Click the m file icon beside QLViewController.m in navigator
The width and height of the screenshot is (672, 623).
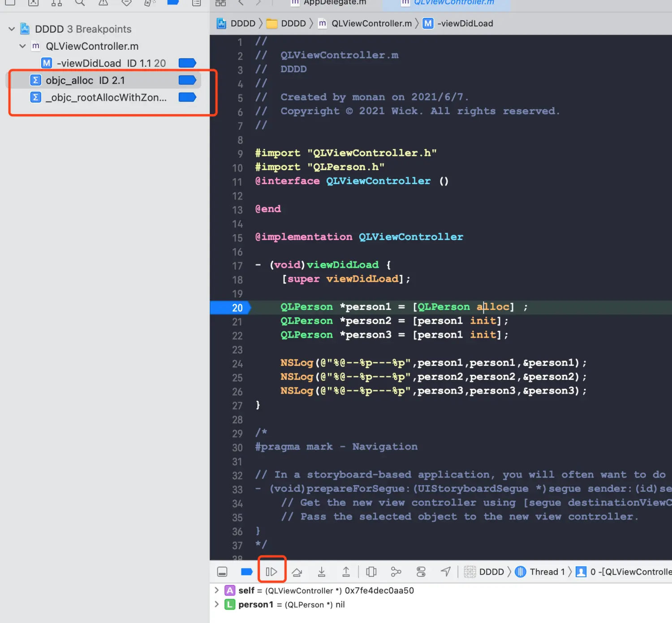[36, 46]
